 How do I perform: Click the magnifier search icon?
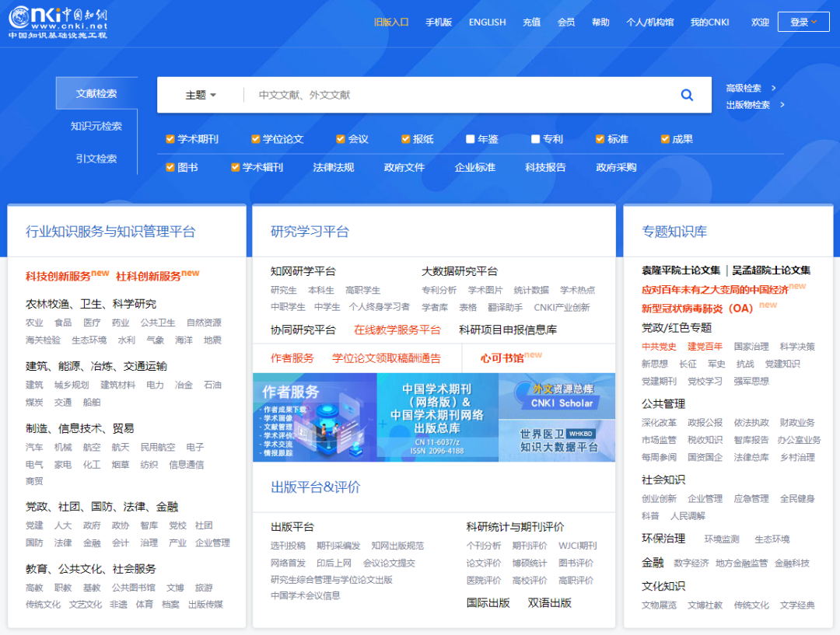[x=687, y=95]
